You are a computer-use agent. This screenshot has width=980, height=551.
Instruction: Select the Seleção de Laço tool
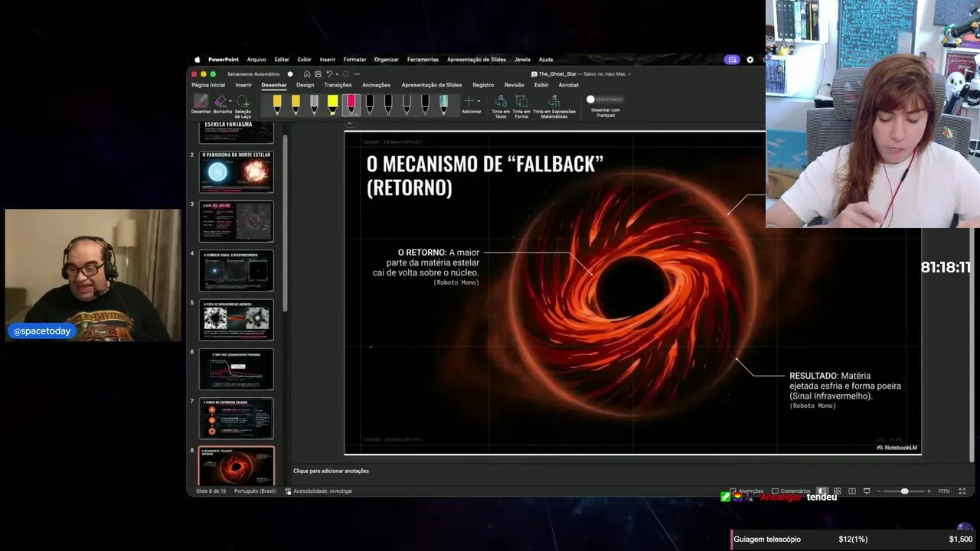pos(243,106)
